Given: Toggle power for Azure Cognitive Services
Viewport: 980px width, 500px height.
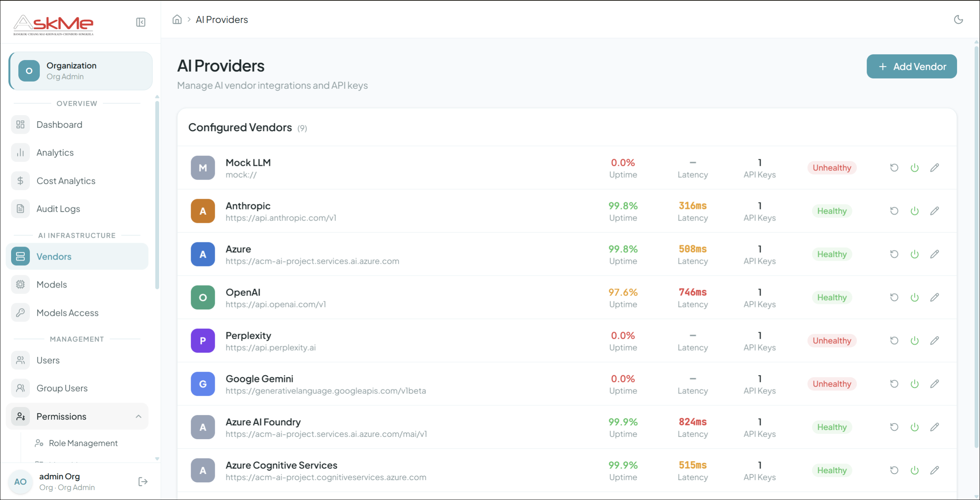Looking at the screenshot, I should (915, 471).
